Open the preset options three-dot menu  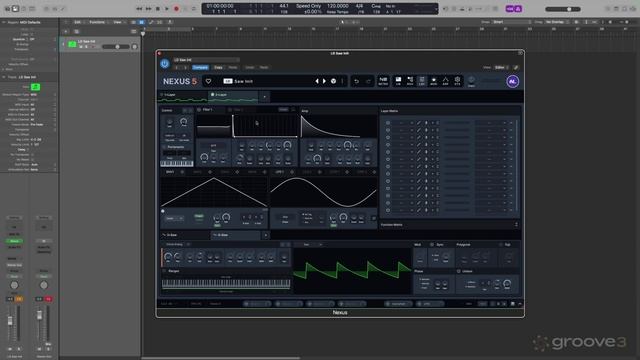coord(342,81)
